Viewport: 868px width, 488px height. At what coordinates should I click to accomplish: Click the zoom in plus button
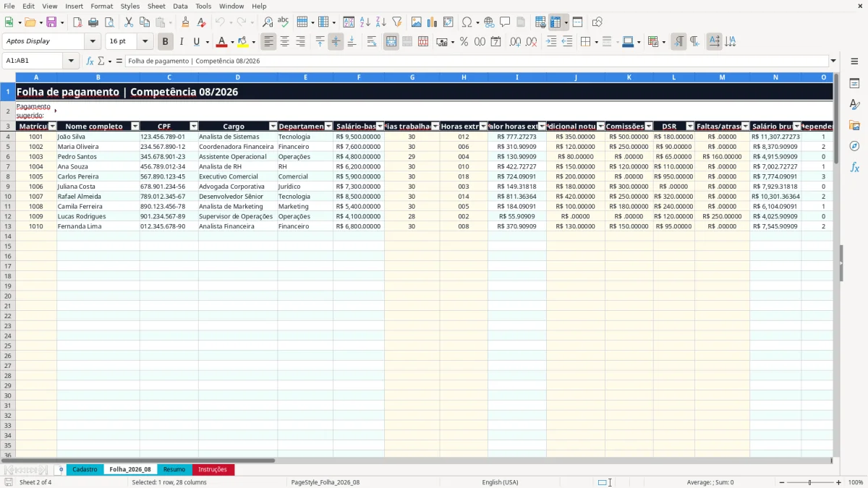pos(839,482)
